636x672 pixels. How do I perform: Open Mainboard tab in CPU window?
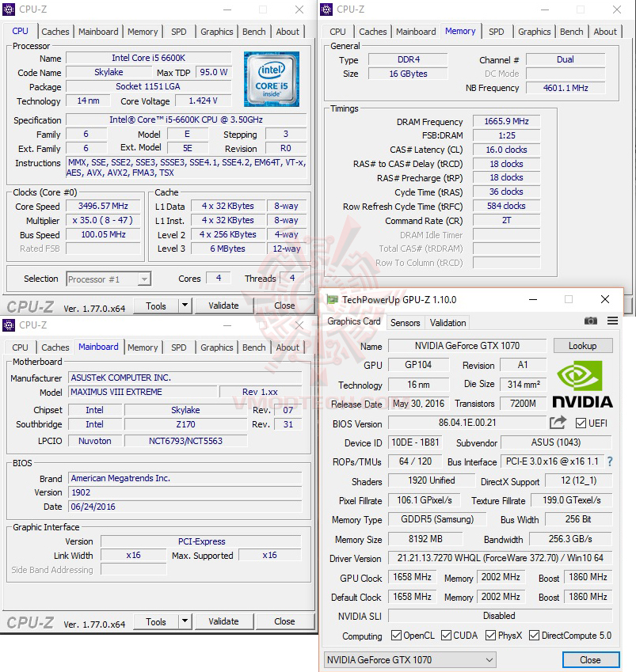coord(98,32)
